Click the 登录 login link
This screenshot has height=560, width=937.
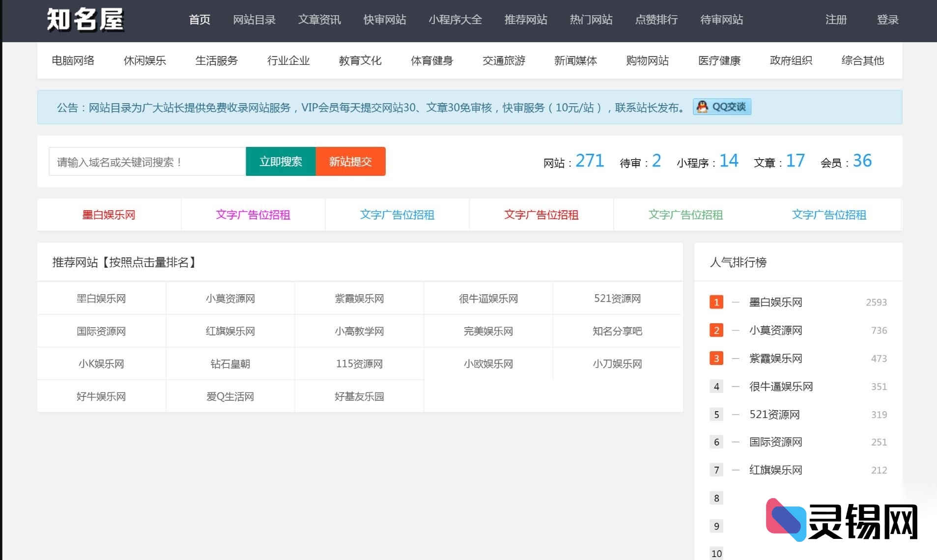click(887, 20)
